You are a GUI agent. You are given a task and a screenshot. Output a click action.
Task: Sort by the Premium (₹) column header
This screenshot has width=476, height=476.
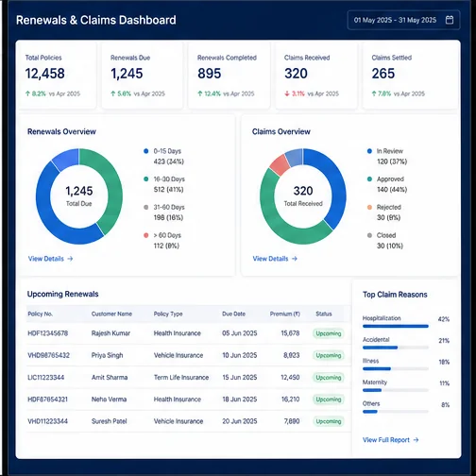pyautogui.click(x=284, y=314)
